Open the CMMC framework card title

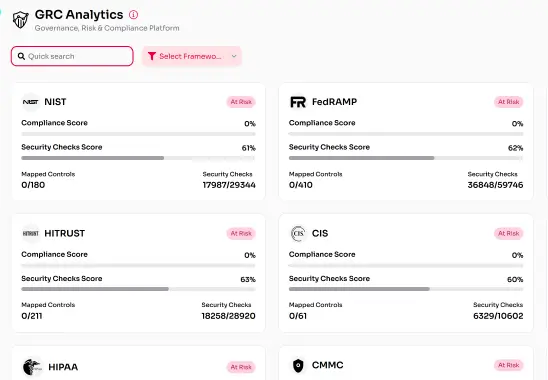[327, 365]
